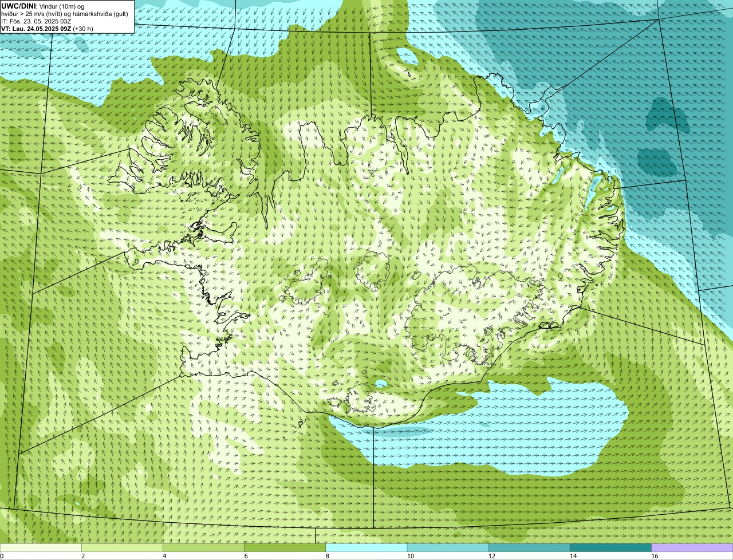Screen dimensions: 733x560
Task: Select the 6–8 m/s dark green swatch
Action: tap(285, 548)
